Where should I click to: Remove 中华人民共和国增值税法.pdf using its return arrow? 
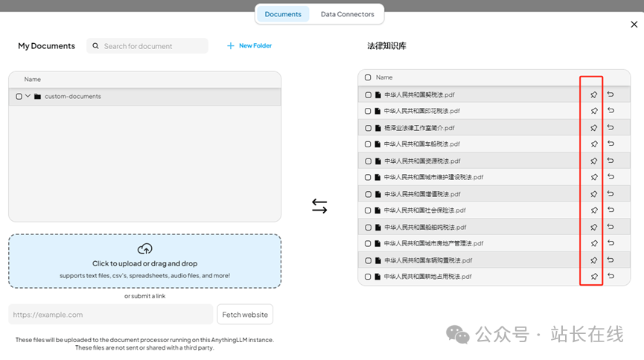point(610,193)
